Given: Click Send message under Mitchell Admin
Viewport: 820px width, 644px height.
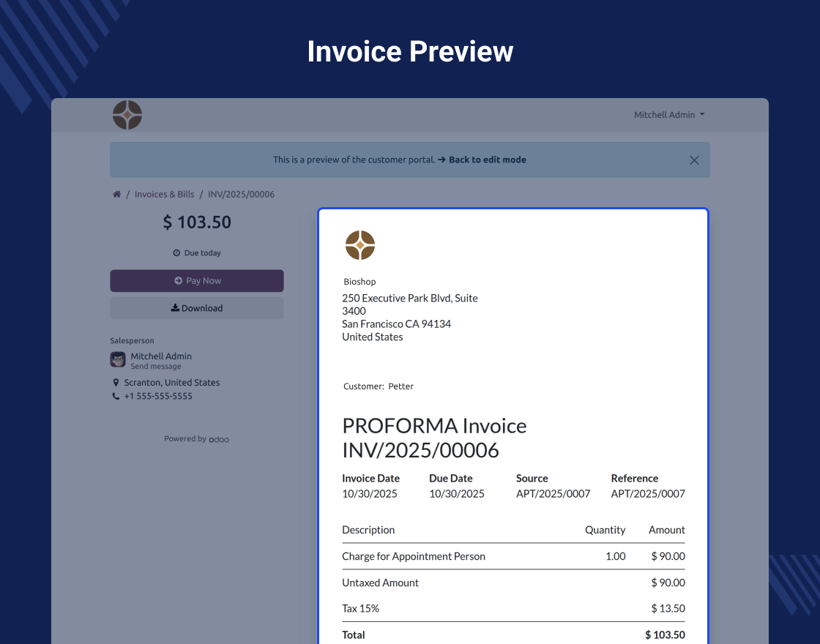Looking at the screenshot, I should [156, 367].
